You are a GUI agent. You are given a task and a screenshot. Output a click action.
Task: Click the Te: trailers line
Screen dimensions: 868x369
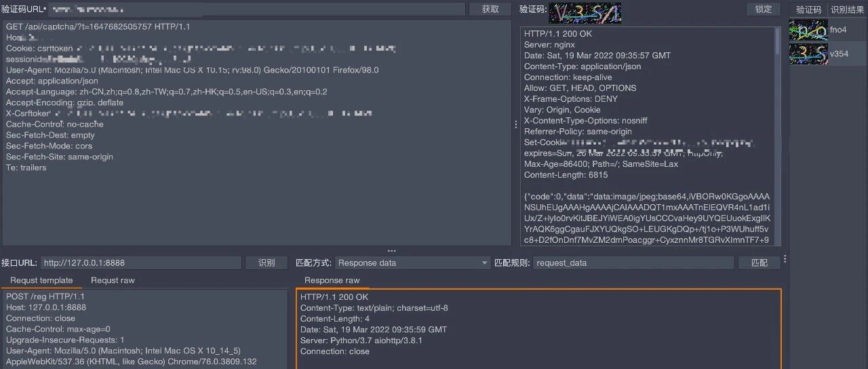pos(26,168)
